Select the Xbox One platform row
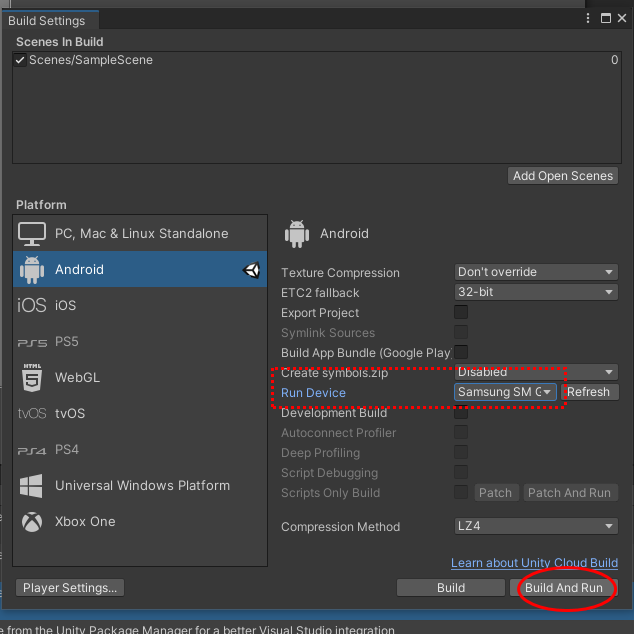 coord(140,522)
